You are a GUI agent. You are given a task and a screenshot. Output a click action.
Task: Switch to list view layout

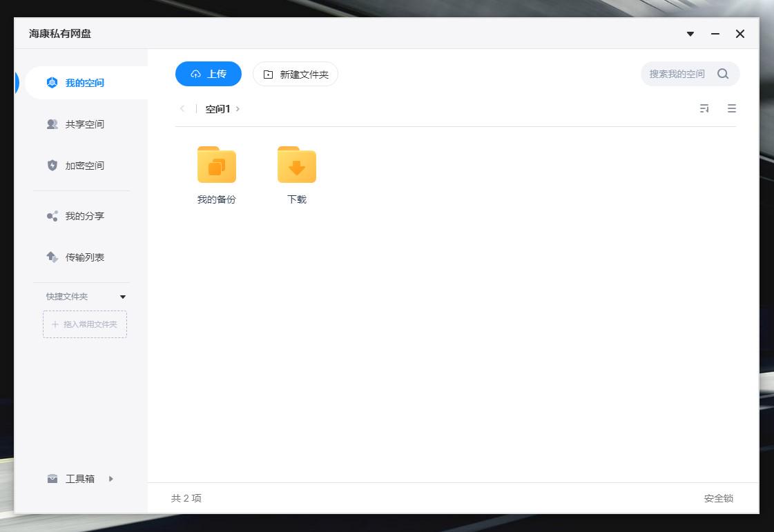coord(731,108)
